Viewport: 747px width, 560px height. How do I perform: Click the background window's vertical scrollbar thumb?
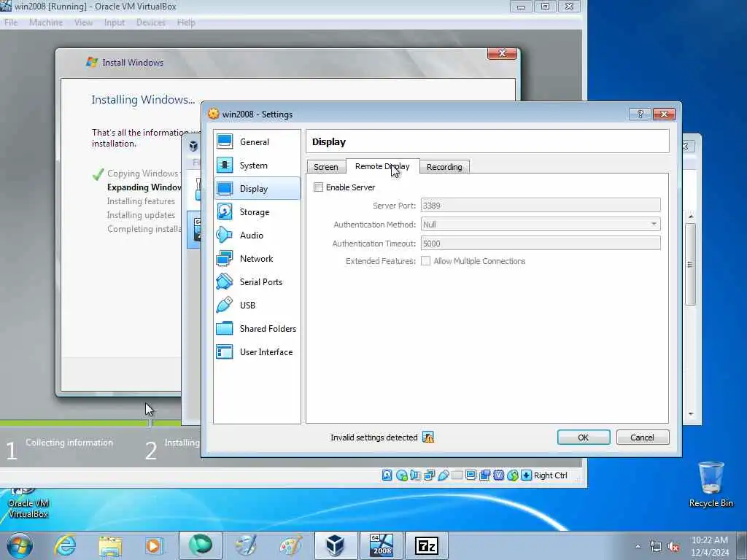(690, 264)
